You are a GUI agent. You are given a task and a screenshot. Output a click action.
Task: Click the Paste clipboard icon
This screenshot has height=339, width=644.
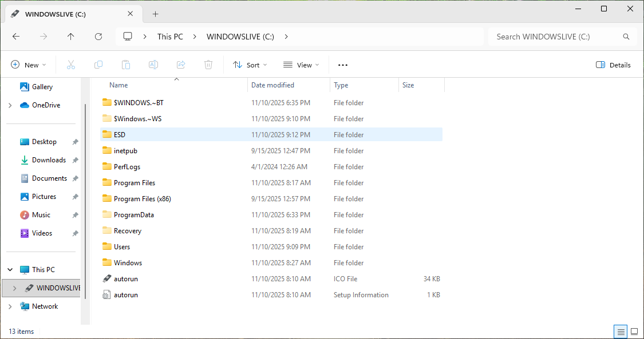point(126,65)
